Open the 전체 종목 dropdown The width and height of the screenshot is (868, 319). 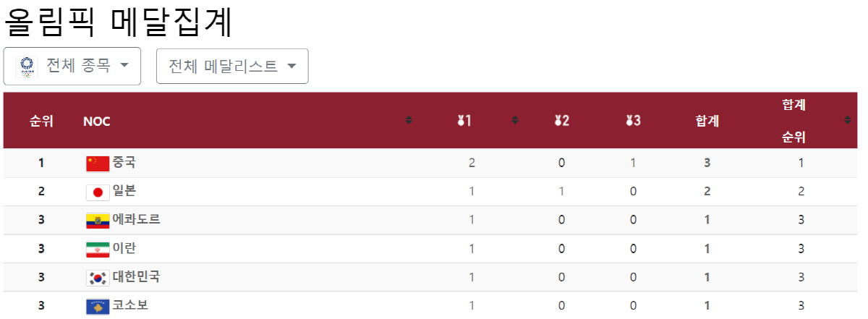72,66
